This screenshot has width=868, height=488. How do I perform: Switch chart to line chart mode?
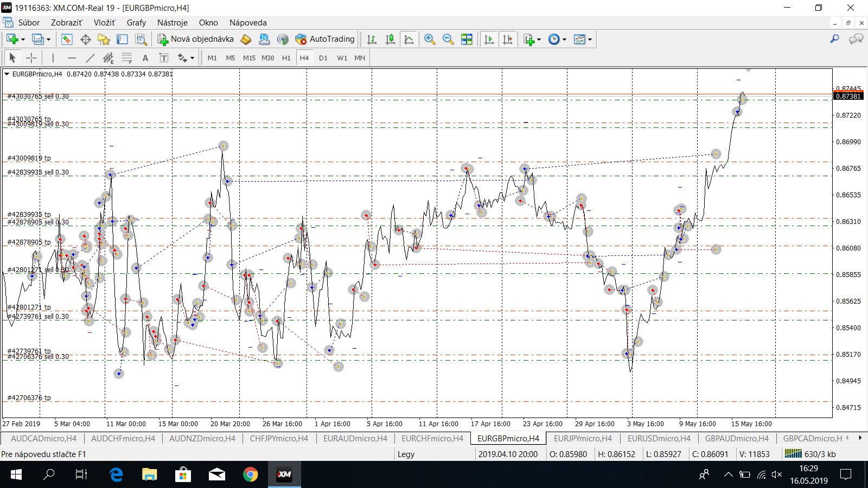(409, 39)
